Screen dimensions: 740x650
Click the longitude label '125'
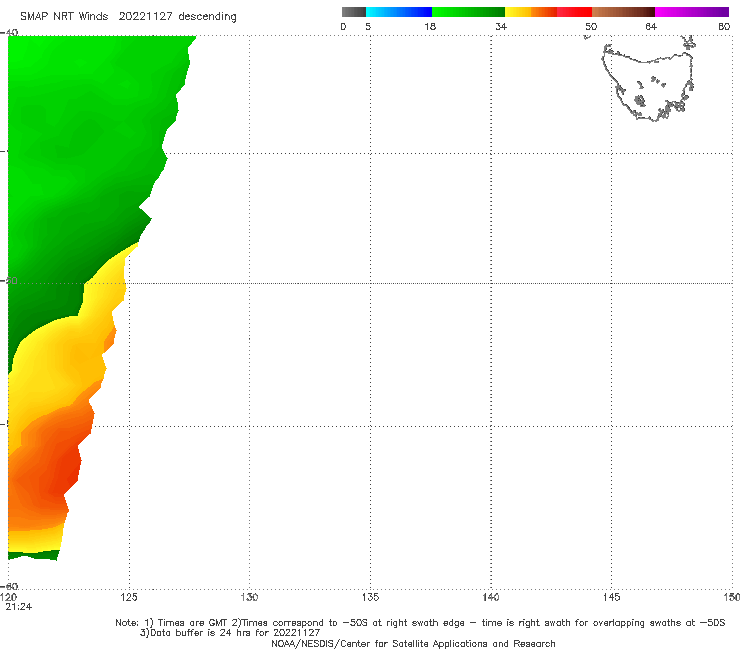129,597
